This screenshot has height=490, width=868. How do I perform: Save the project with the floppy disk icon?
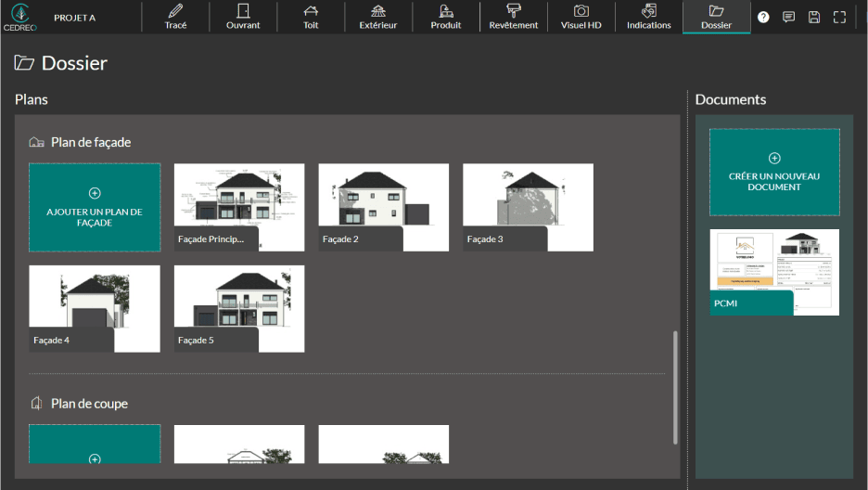click(x=813, y=17)
